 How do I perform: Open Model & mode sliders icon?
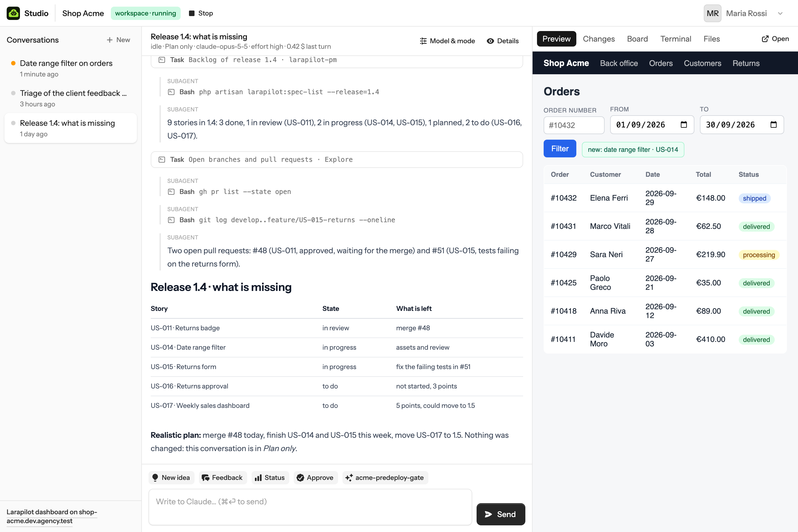(423, 41)
